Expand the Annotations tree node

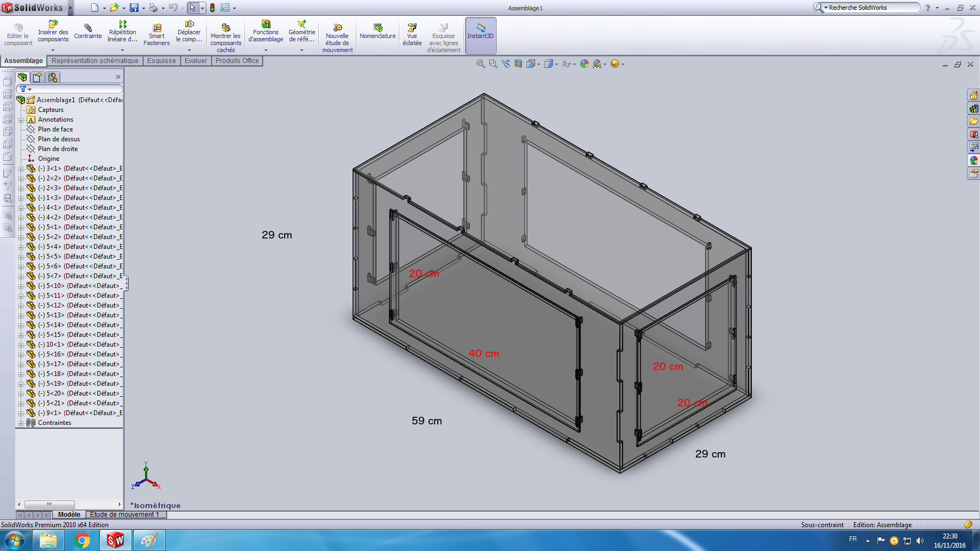[x=21, y=120]
